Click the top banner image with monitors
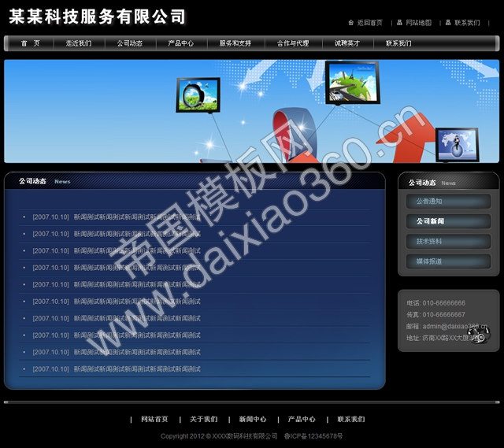 click(251, 111)
